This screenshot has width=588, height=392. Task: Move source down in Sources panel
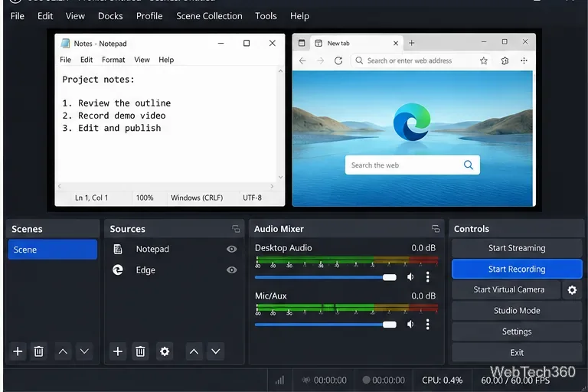click(x=216, y=351)
